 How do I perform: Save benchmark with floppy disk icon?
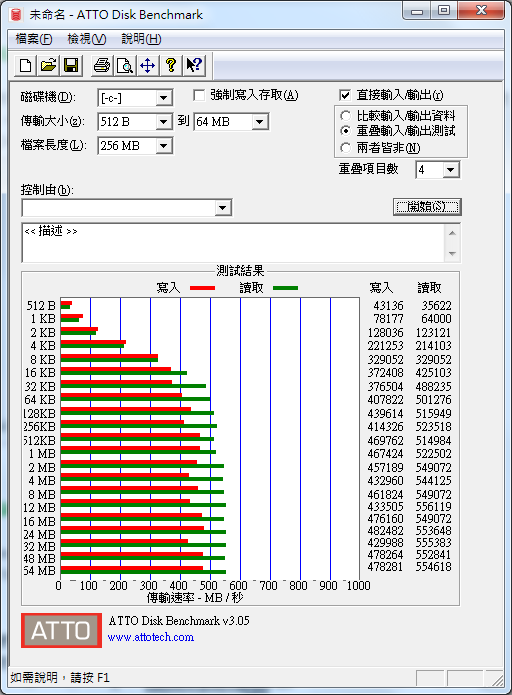[71, 66]
